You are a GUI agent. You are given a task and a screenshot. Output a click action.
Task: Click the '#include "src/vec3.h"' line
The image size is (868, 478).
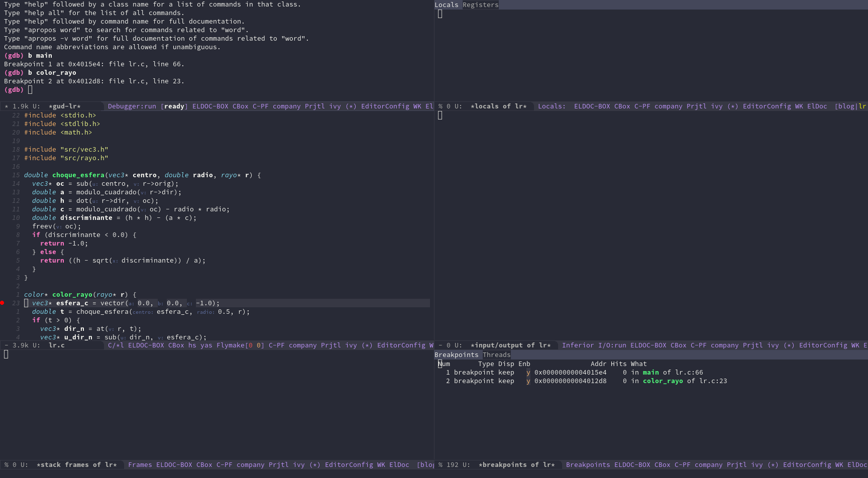pos(66,150)
